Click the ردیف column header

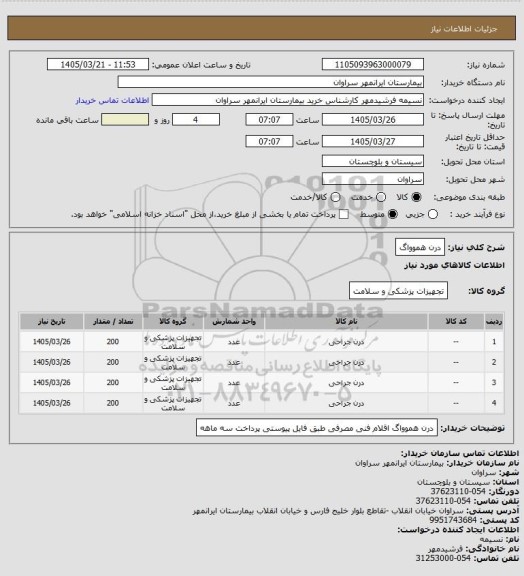[x=494, y=321]
